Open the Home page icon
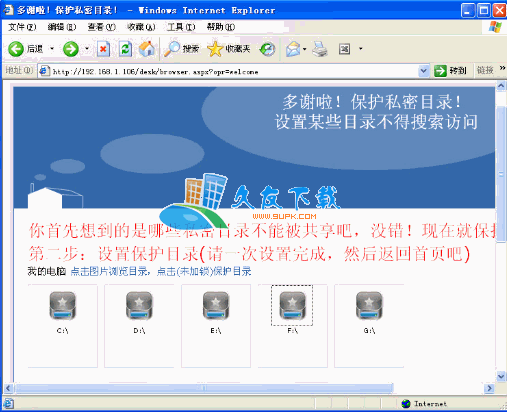The image size is (507, 412). point(147,49)
